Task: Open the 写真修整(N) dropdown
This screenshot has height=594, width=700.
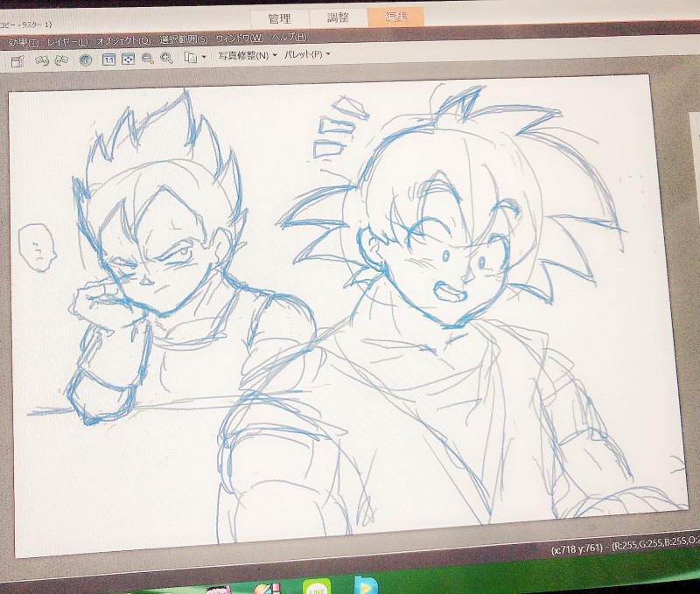Action: [248, 56]
